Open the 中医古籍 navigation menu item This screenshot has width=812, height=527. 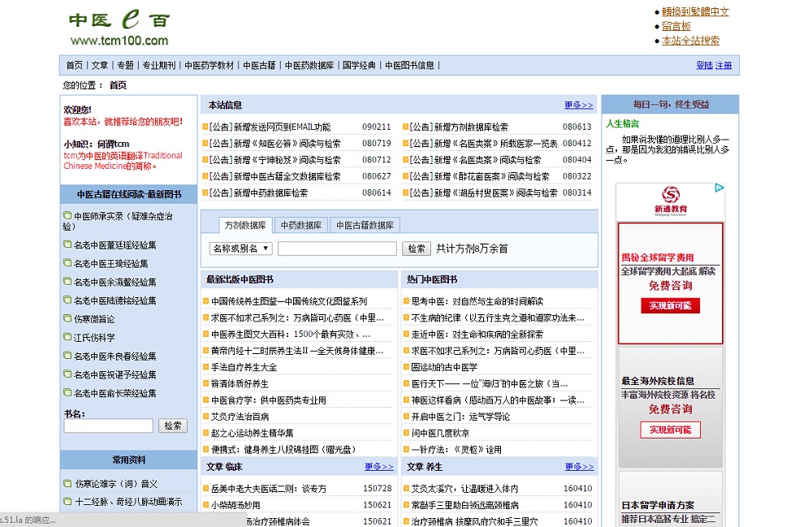259,65
